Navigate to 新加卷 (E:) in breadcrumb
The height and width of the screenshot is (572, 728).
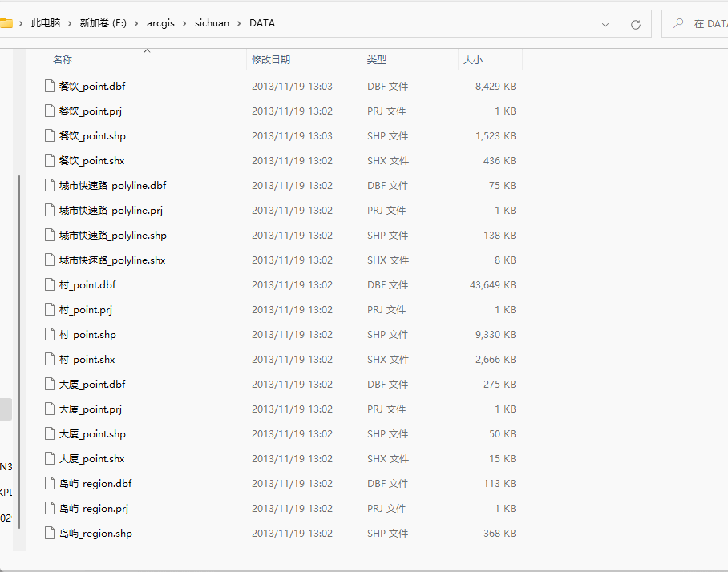[x=103, y=23]
